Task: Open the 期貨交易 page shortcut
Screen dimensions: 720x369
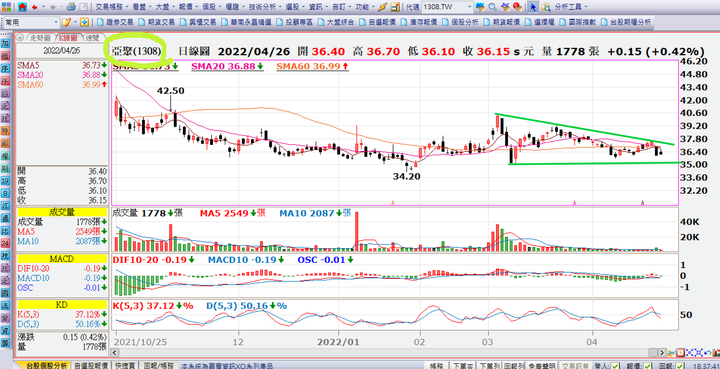Action: (x=157, y=22)
